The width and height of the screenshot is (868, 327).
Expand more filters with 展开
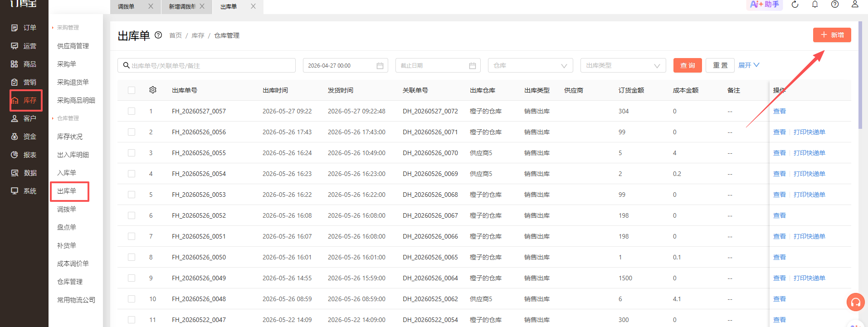(x=749, y=65)
